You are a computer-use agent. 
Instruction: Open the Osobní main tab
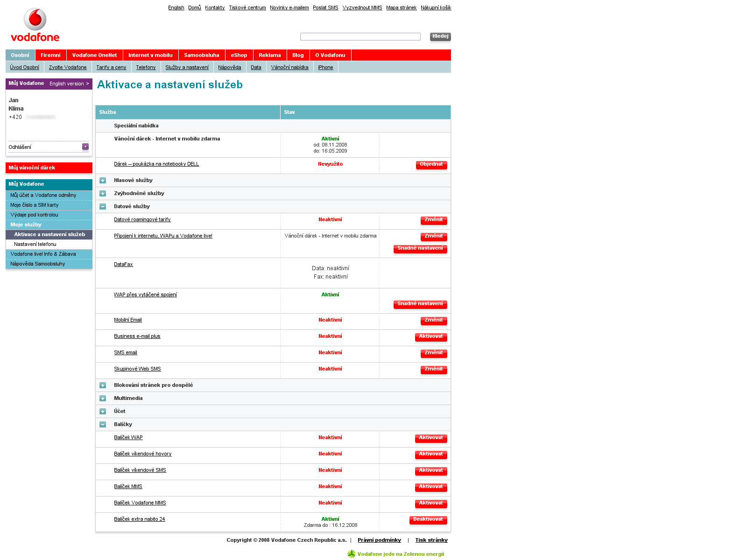(x=20, y=55)
